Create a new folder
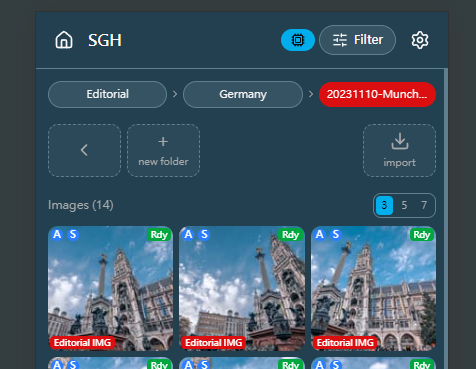 [163, 150]
